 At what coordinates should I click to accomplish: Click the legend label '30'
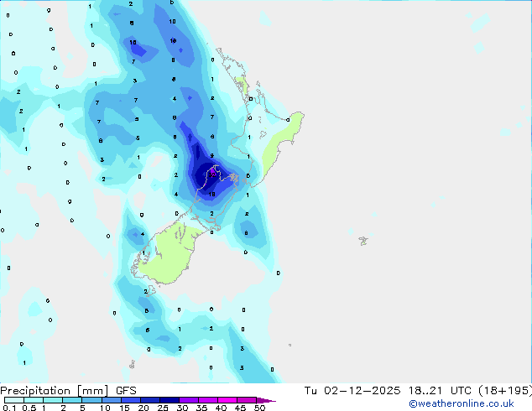pyautogui.click(x=182, y=408)
